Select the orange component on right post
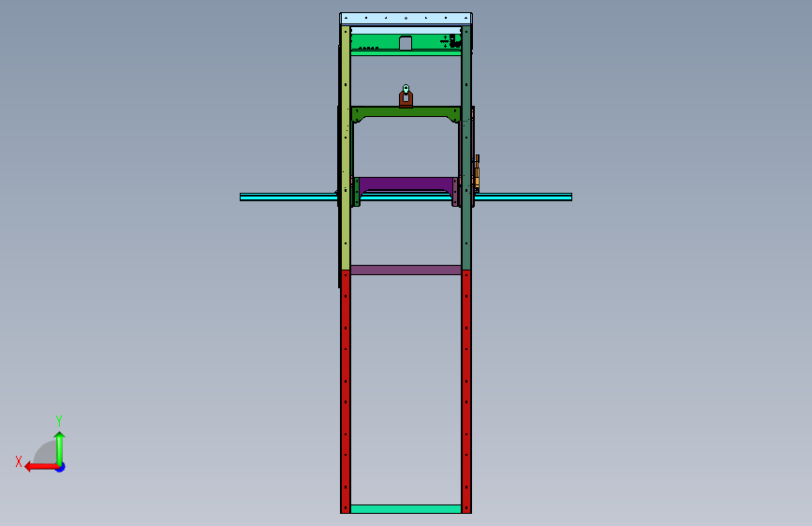The width and height of the screenshot is (812, 526). click(477, 173)
